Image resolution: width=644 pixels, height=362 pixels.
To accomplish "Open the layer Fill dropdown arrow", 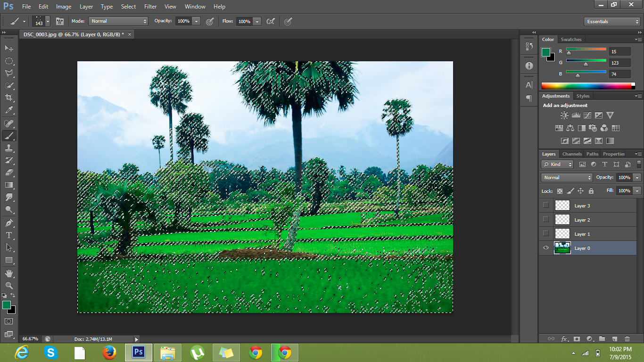I will click(x=637, y=191).
